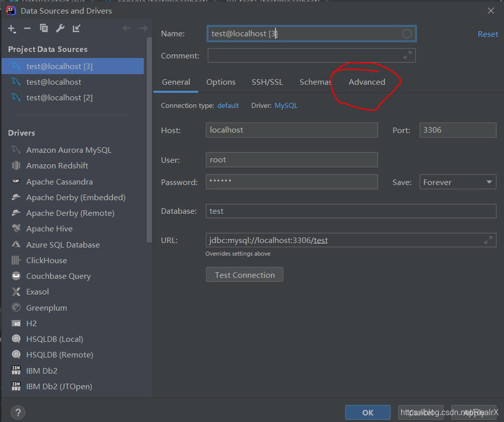Click the ClickHouse bars icon

pyautogui.click(x=16, y=260)
